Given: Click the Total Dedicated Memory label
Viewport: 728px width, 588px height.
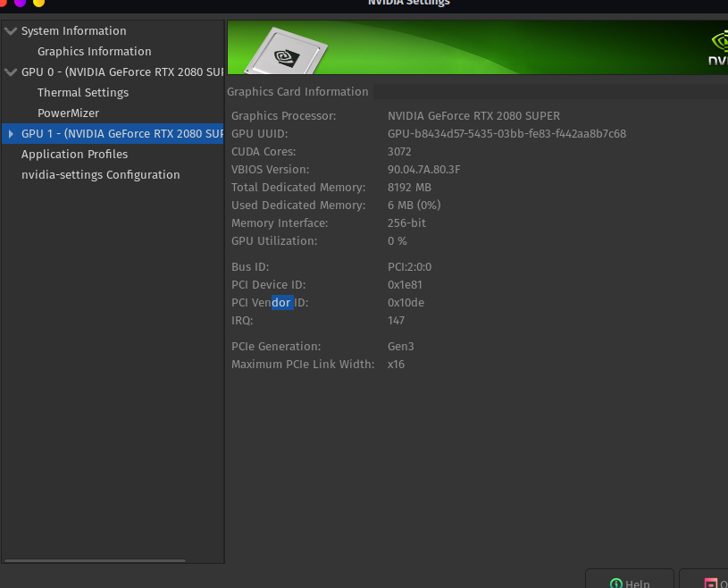Looking at the screenshot, I should 298,187.
